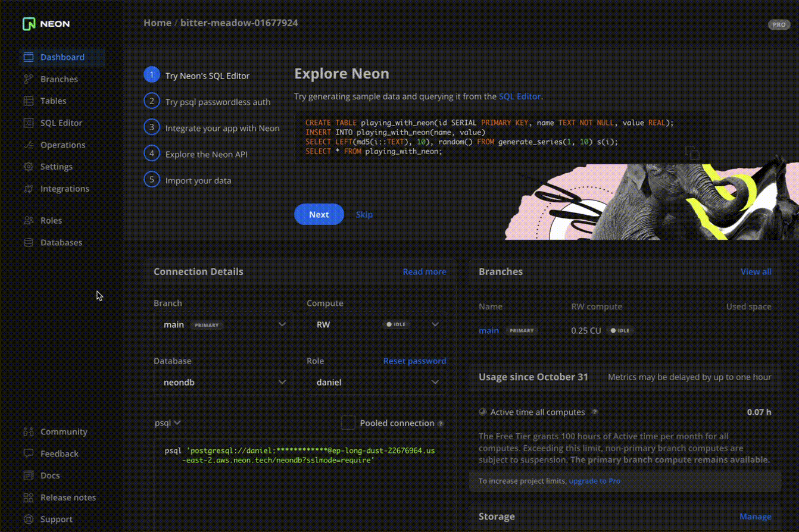Open the Role dropdown showing daniel
The width and height of the screenshot is (799, 532).
point(376,383)
